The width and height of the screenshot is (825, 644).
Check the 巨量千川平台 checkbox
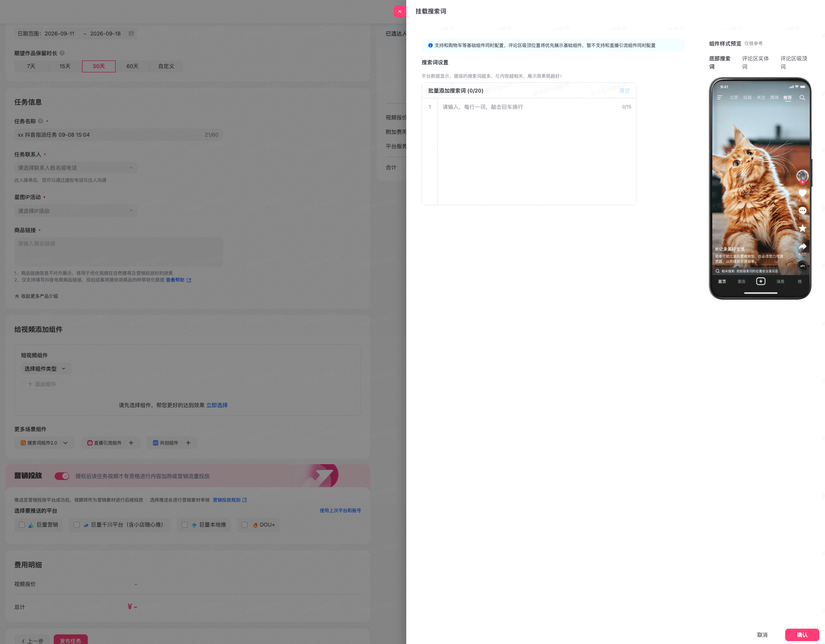[x=76, y=525]
